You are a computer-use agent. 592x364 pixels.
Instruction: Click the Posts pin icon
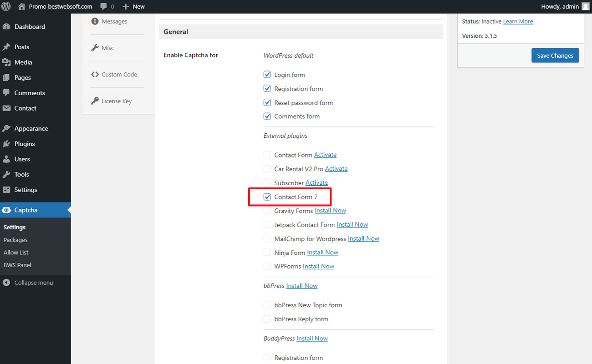click(x=6, y=47)
